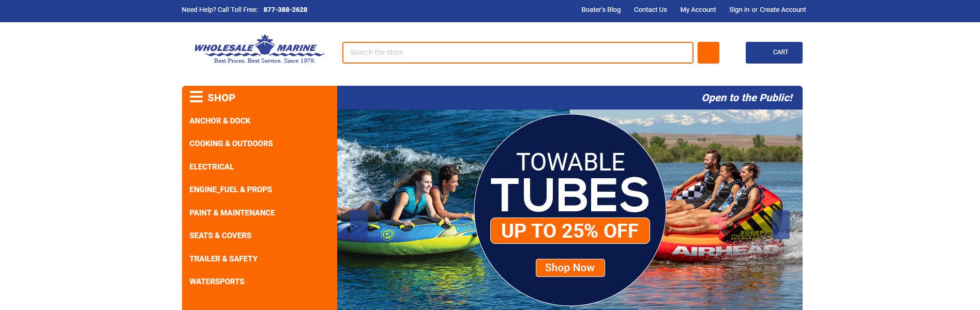Select the Electrical category
Screen dimensions: 980x310
pyautogui.click(x=212, y=167)
